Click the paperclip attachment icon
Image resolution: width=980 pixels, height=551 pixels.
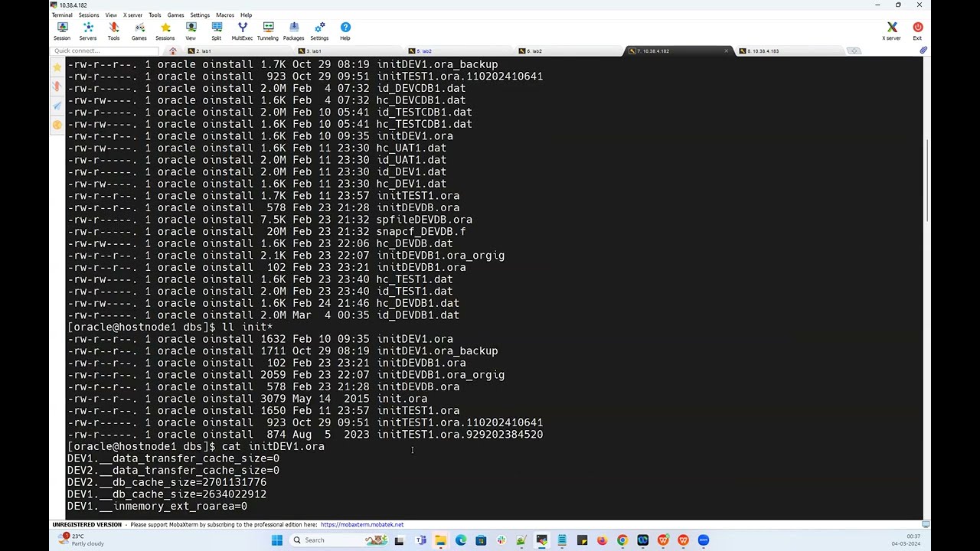coord(923,51)
